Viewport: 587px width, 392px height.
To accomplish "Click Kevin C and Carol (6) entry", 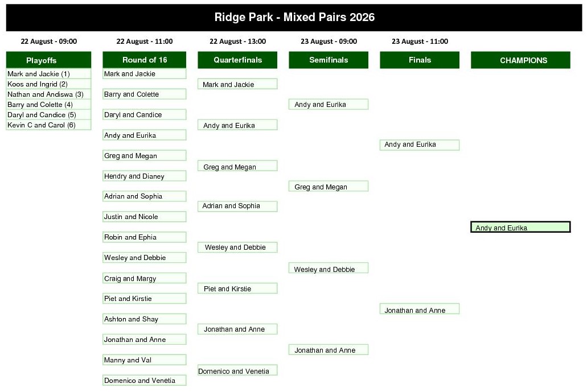I will click(x=48, y=125).
